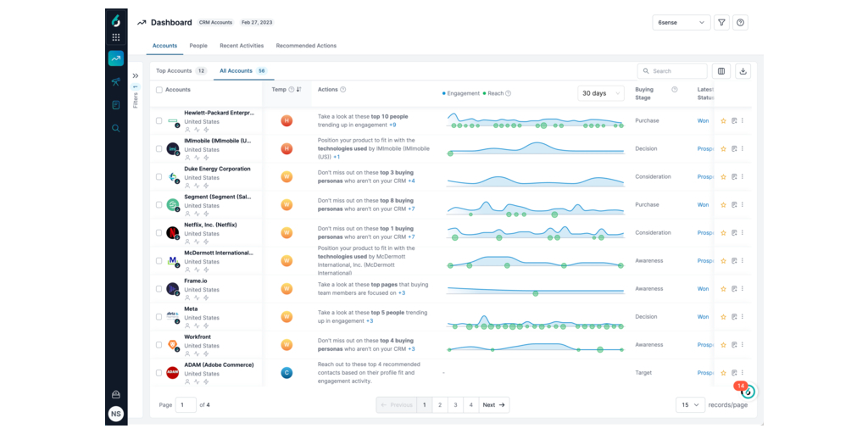Image resolution: width=868 pixels, height=434 pixels.
Task: Check the ADAM (Adobe Commerce) checkbox
Action: [159, 373]
